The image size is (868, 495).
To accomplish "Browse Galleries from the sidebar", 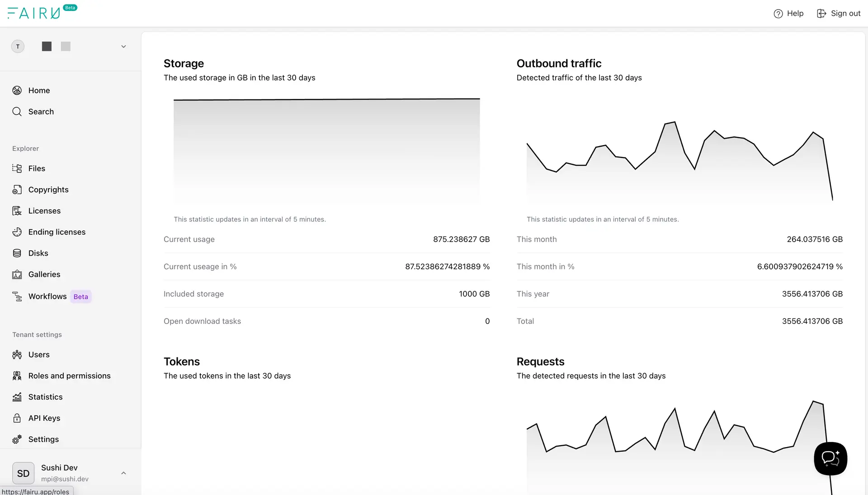I will [x=44, y=274].
